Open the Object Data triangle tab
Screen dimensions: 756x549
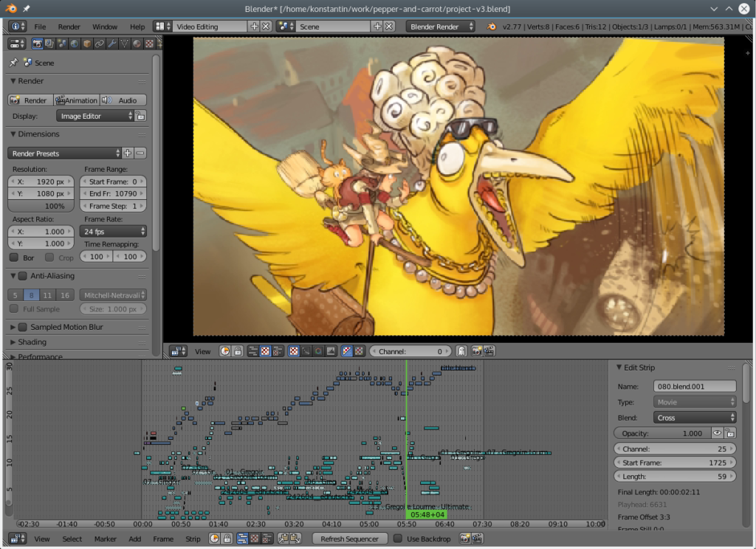tap(124, 44)
